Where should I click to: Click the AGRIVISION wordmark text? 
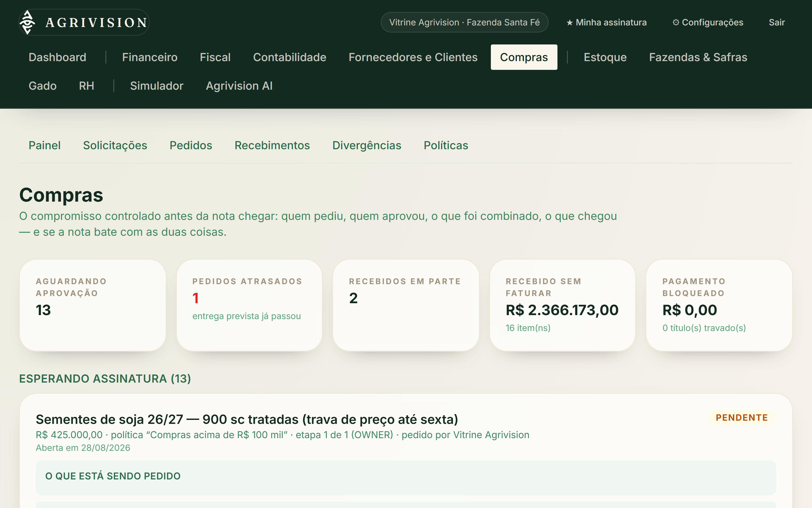[97, 22]
